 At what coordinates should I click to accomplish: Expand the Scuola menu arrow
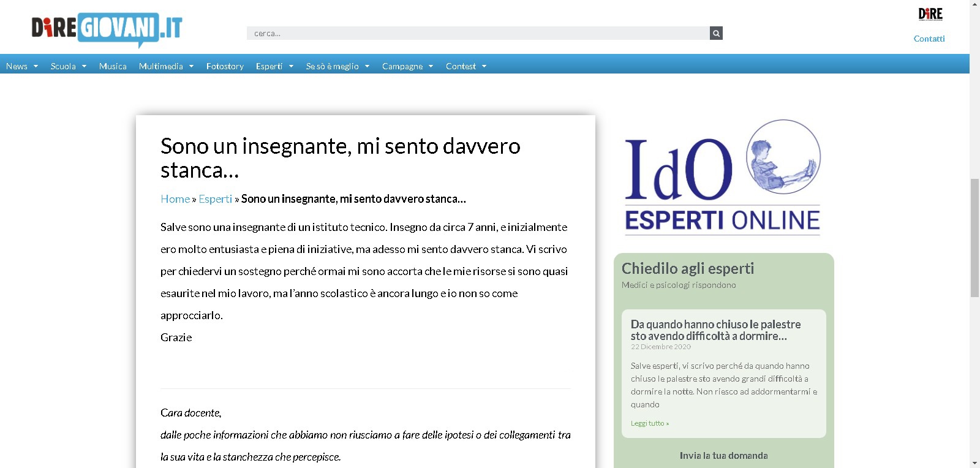point(84,66)
